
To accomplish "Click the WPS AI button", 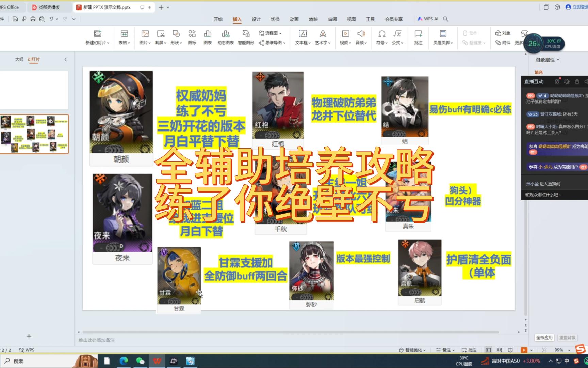I will [x=428, y=19].
